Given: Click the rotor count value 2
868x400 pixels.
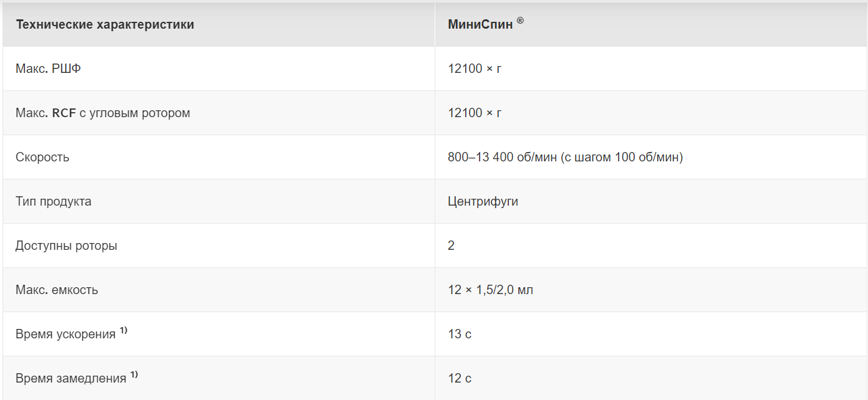Looking at the screenshot, I should [x=451, y=245].
